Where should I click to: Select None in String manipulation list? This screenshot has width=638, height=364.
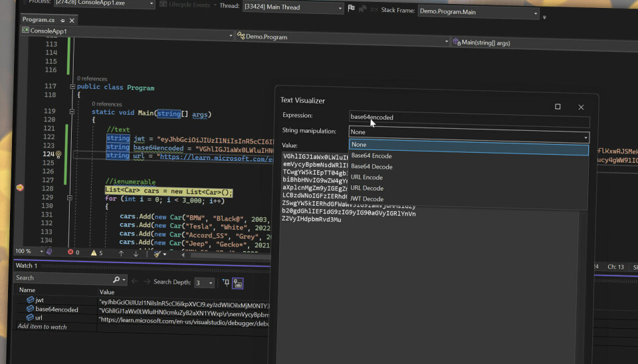469,146
